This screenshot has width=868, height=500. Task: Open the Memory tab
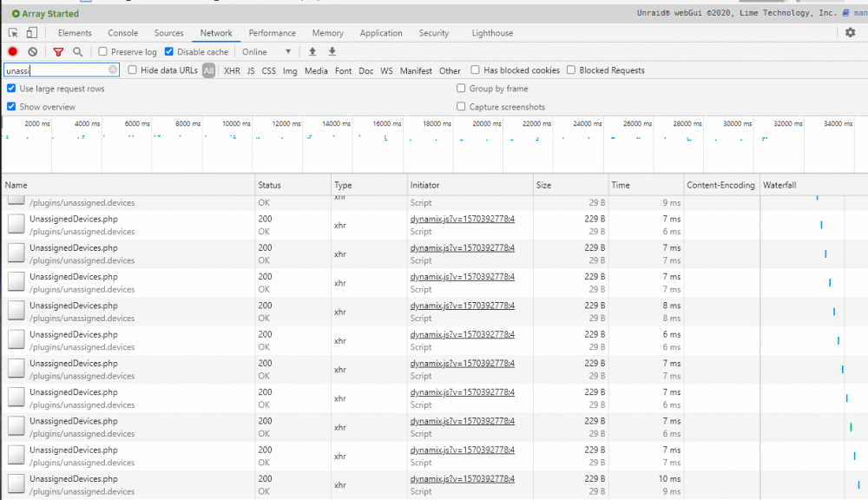[328, 33]
